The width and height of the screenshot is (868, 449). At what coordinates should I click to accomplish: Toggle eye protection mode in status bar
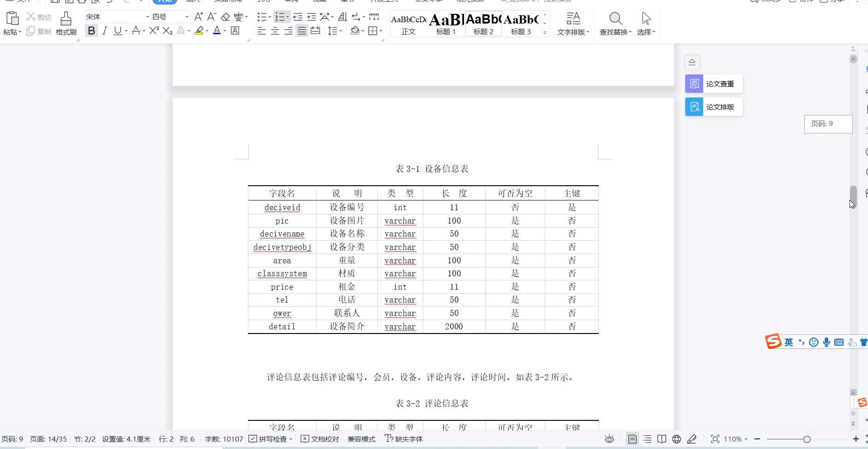tap(609, 439)
